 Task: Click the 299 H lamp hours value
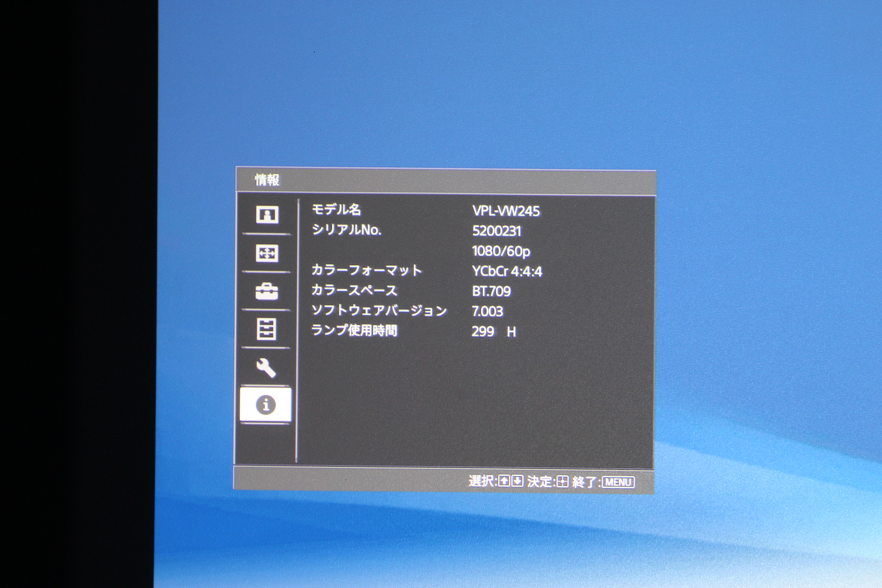click(x=494, y=331)
